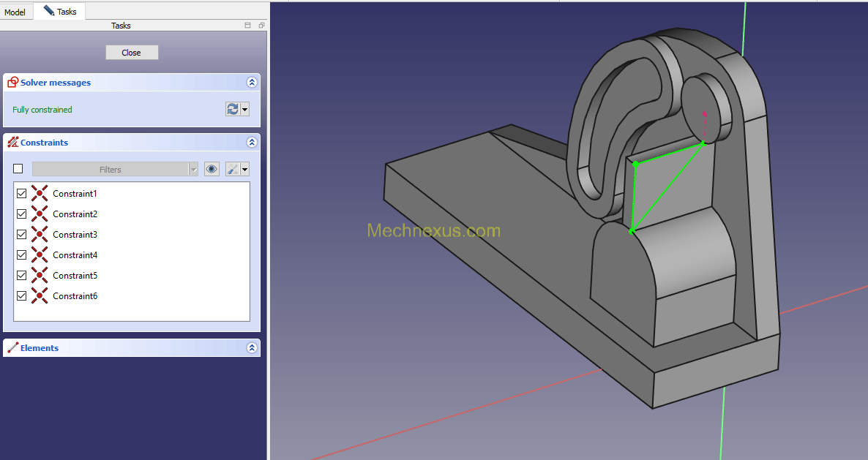Toggle visibility of listed constraints with eye icon

[212, 169]
